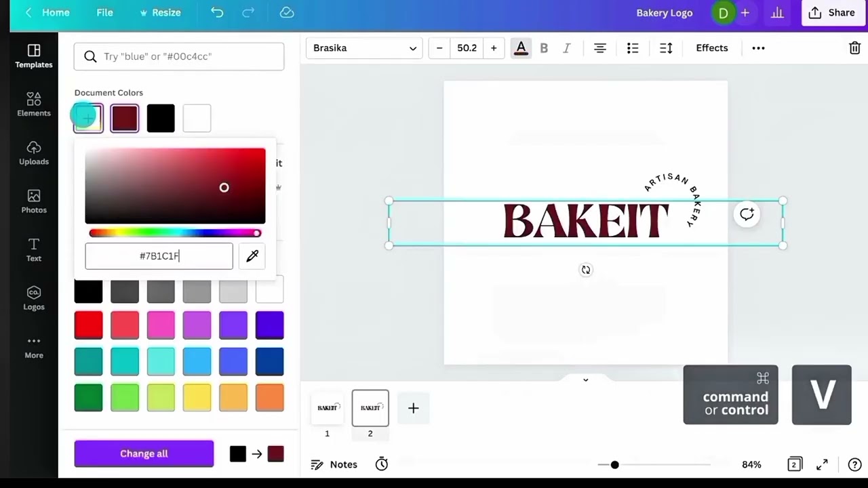Decrease font size with minus

(x=439, y=48)
